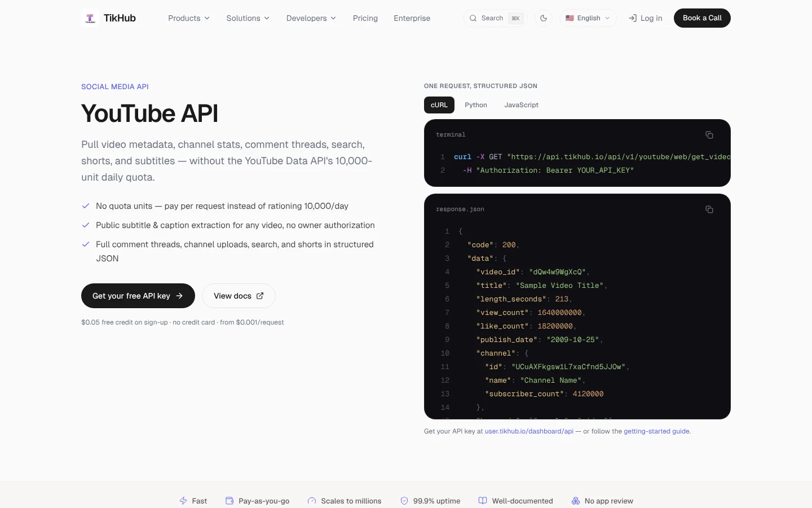
Task: Click the "subscriber_count" value 4120000
Action: 588,394
